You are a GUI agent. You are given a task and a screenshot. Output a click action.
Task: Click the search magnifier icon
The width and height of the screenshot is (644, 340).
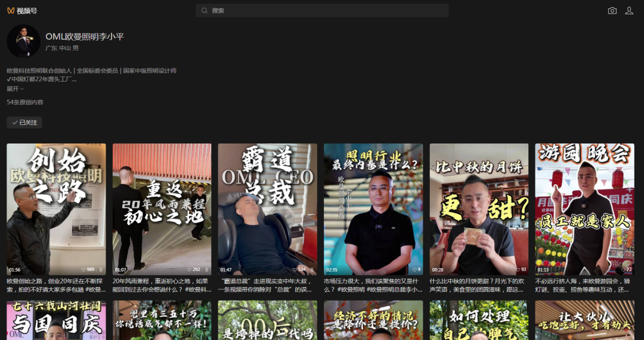205,11
